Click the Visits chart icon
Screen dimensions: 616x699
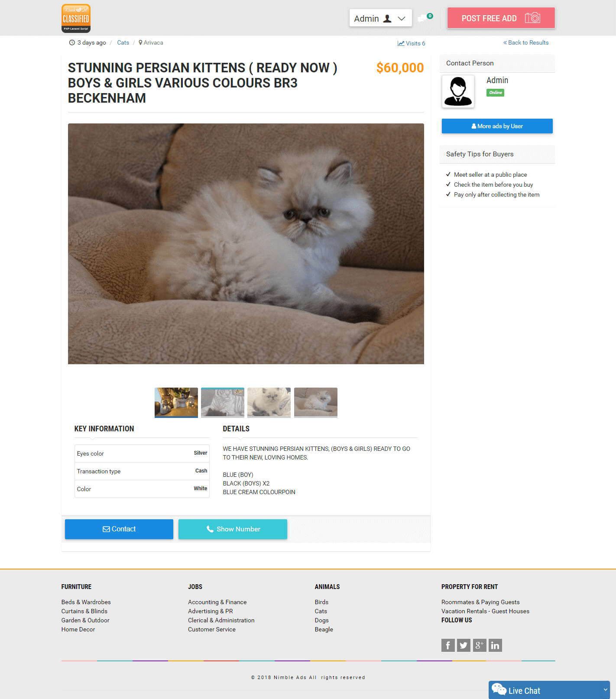point(401,43)
